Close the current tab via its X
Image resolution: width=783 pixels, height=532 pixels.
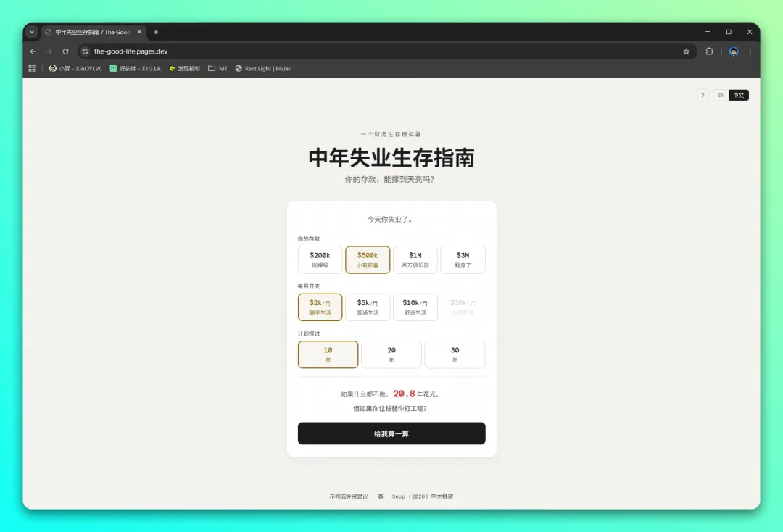point(139,32)
